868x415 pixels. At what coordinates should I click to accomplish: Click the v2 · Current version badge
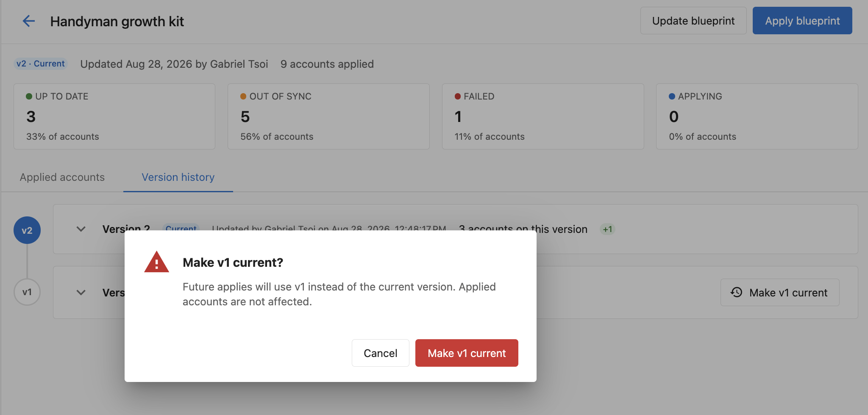click(x=41, y=64)
